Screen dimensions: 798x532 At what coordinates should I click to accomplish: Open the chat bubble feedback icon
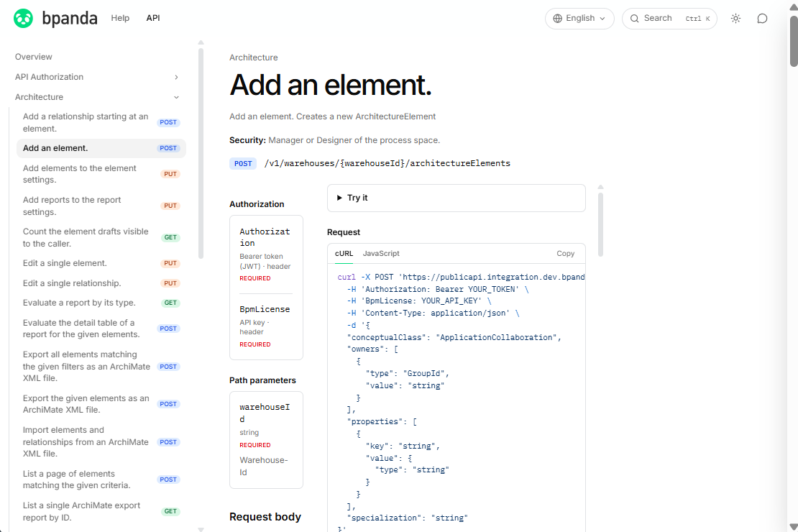click(762, 18)
